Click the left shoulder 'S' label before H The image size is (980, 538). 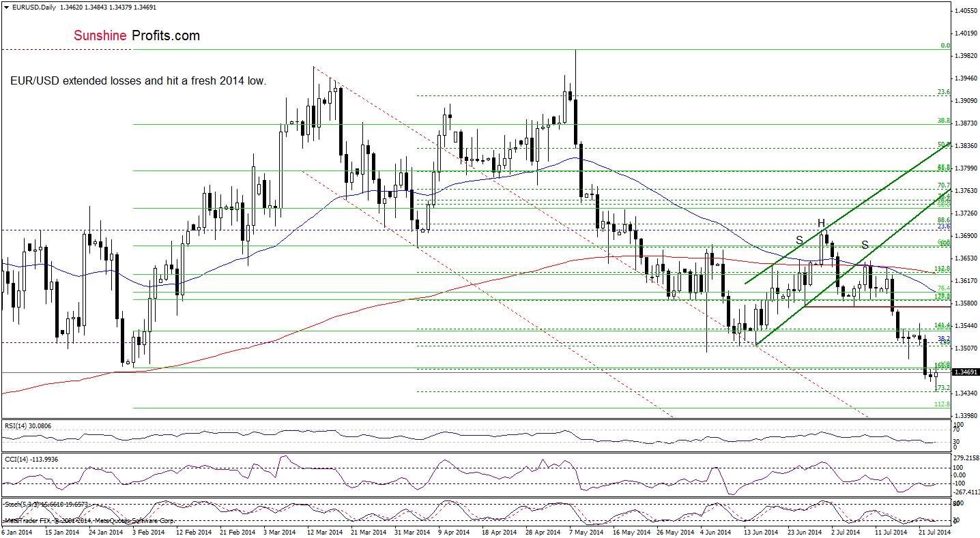coord(798,240)
